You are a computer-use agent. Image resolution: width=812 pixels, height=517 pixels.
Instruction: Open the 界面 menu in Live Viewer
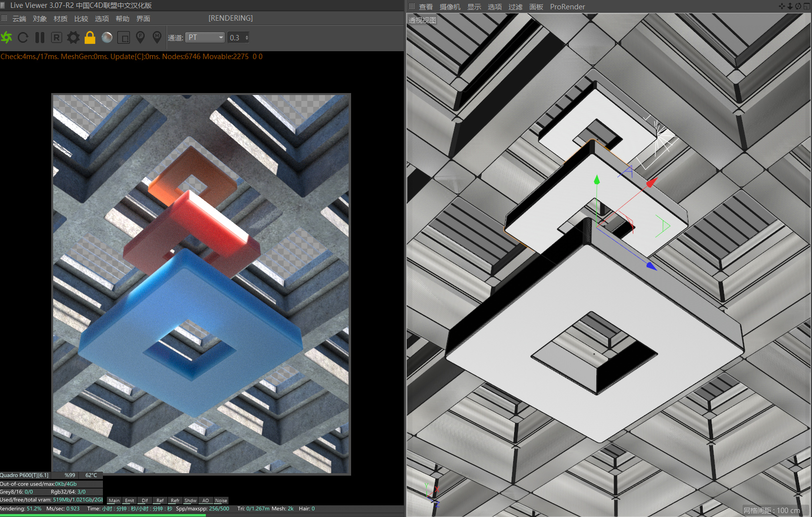(143, 19)
